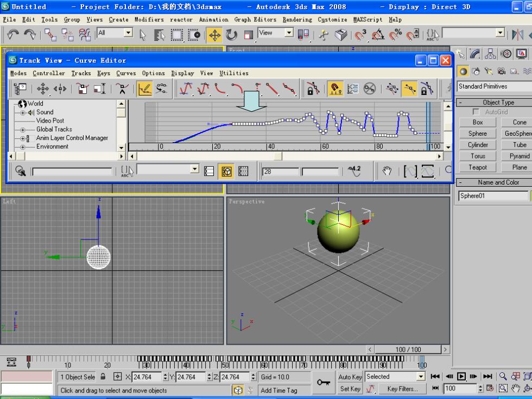Image resolution: width=532 pixels, height=399 pixels.
Task: Click Zoom Selected Object magnifier in Curve Editor
Action: [21, 170]
